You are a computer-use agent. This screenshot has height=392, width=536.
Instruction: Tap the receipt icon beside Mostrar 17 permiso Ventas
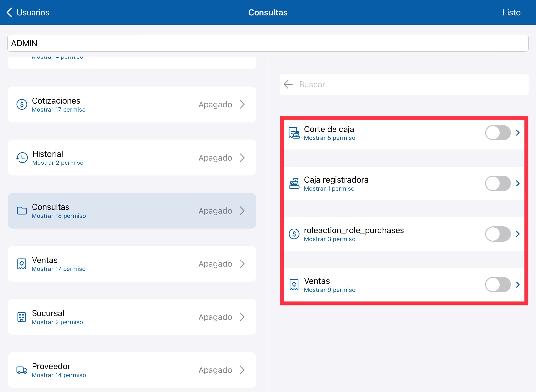click(22, 264)
